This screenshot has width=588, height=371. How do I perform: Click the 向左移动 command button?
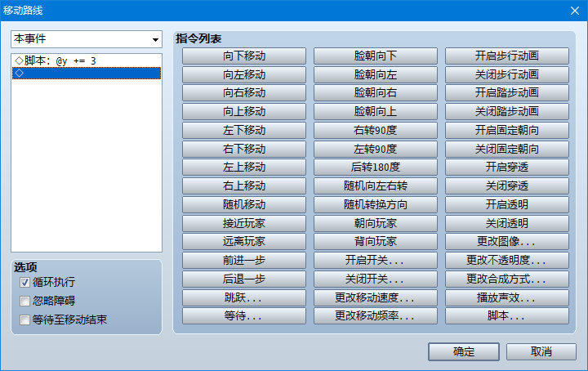coord(244,74)
